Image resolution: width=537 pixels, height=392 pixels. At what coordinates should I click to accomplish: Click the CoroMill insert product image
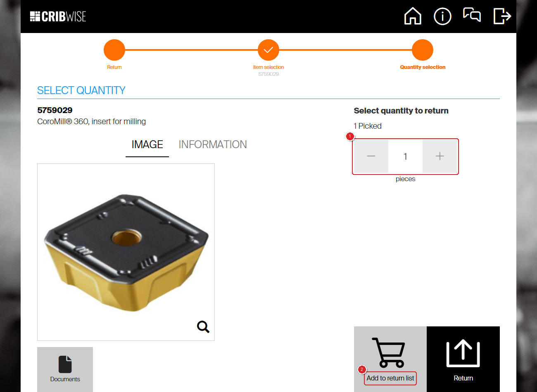click(x=126, y=252)
